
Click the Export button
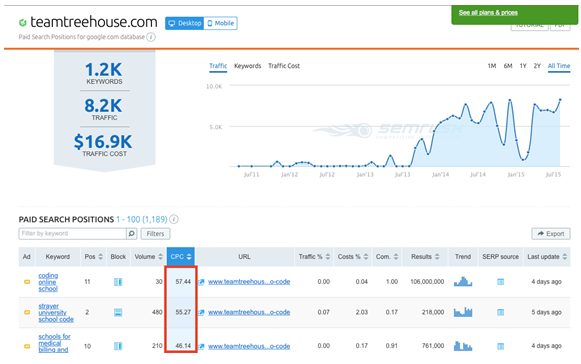click(551, 234)
